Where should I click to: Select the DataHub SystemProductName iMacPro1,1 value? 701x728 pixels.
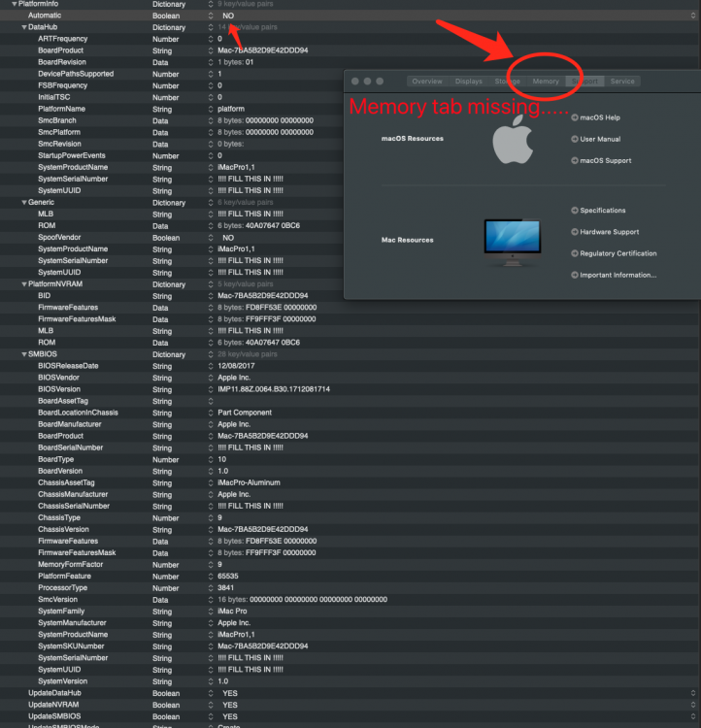click(x=236, y=167)
